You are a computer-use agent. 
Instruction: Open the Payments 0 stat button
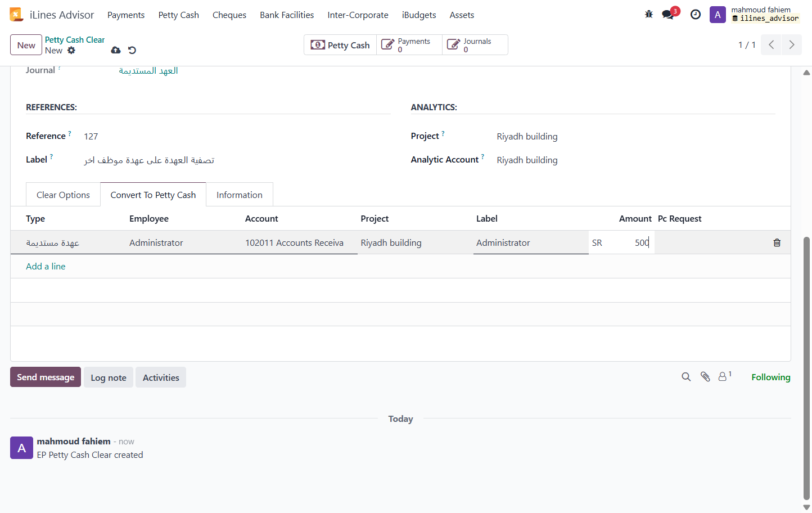click(409, 45)
